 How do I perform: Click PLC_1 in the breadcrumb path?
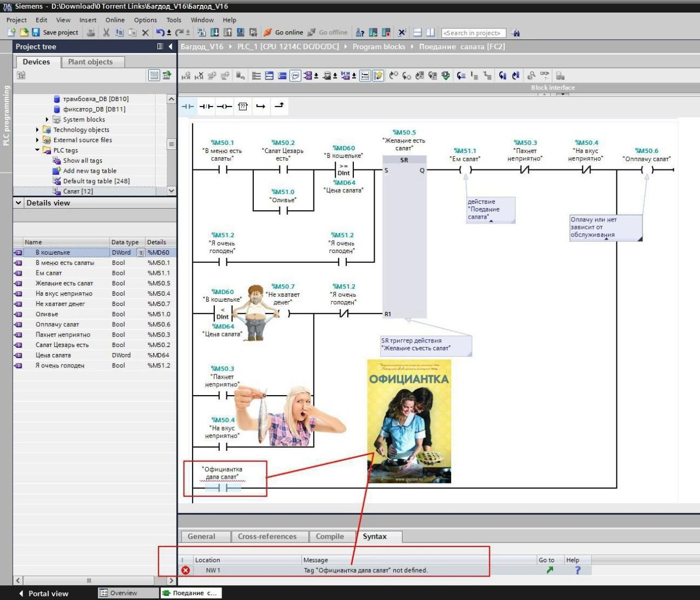(288, 47)
